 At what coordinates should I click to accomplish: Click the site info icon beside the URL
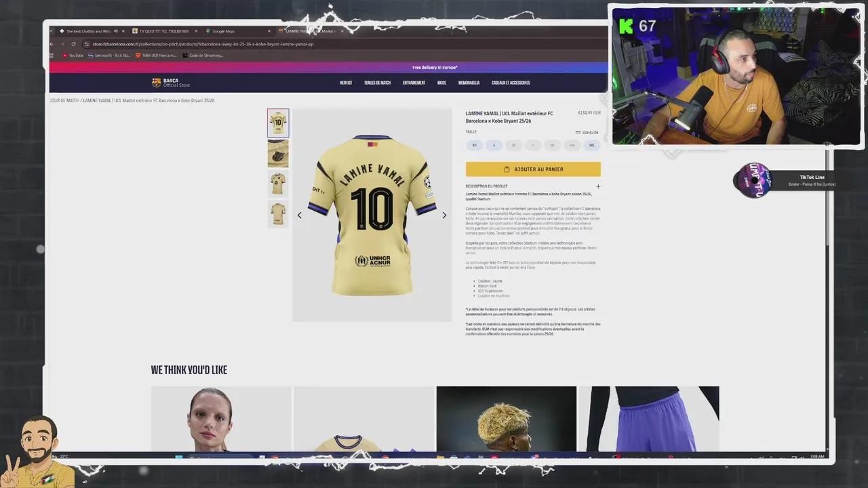[x=87, y=44]
